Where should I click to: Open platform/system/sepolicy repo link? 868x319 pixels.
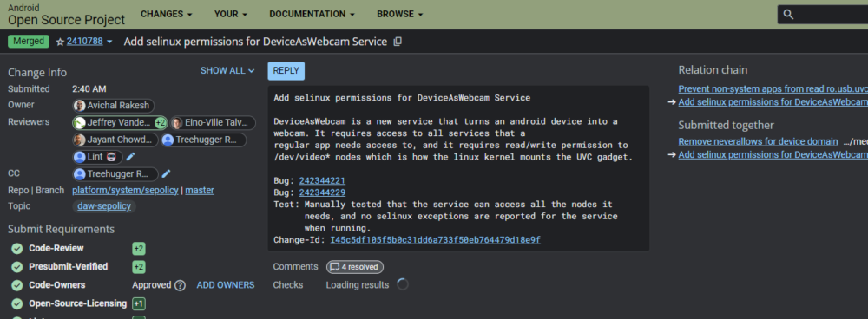125,191
